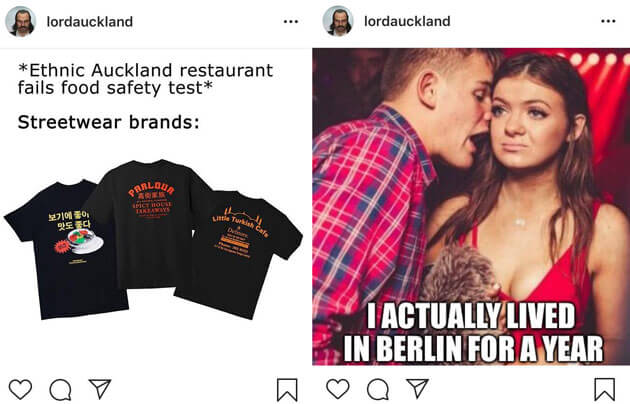This screenshot has width=630, height=404.
Task: Bookmark the streetwear brands post
Action: (287, 390)
